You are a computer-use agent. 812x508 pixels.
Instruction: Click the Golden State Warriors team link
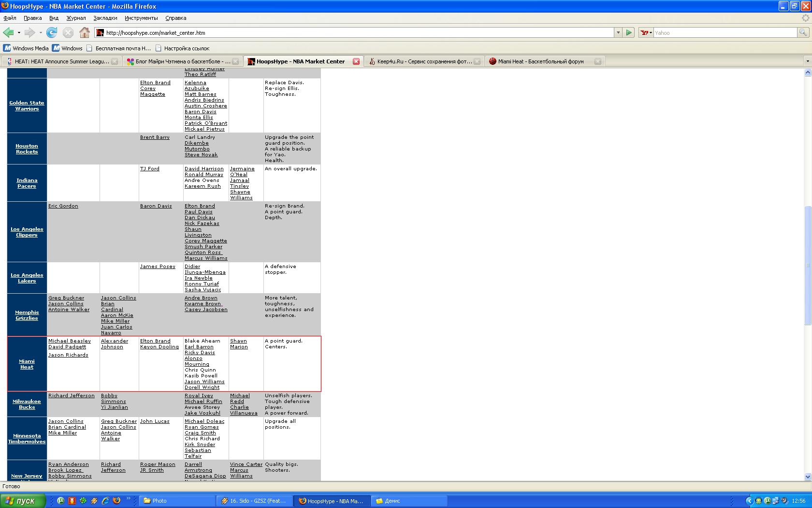click(x=27, y=105)
